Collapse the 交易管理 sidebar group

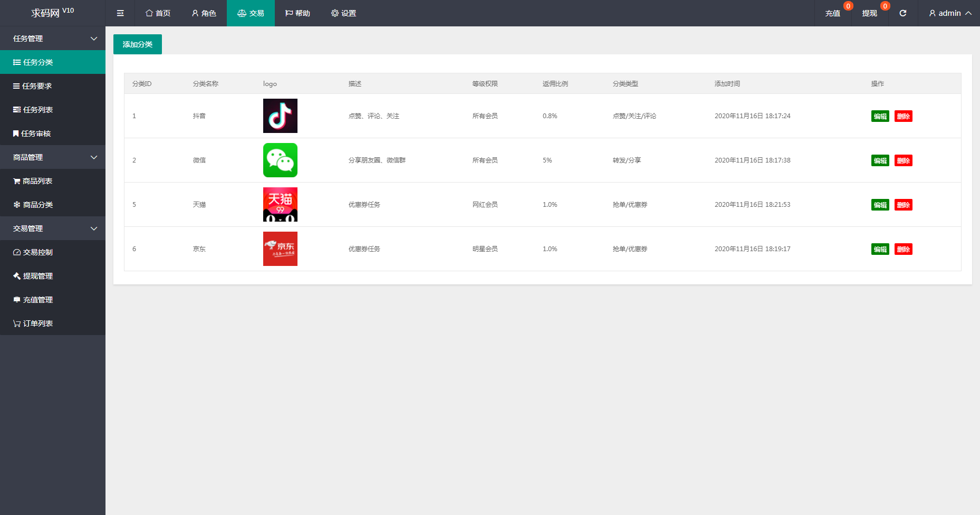coord(53,228)
